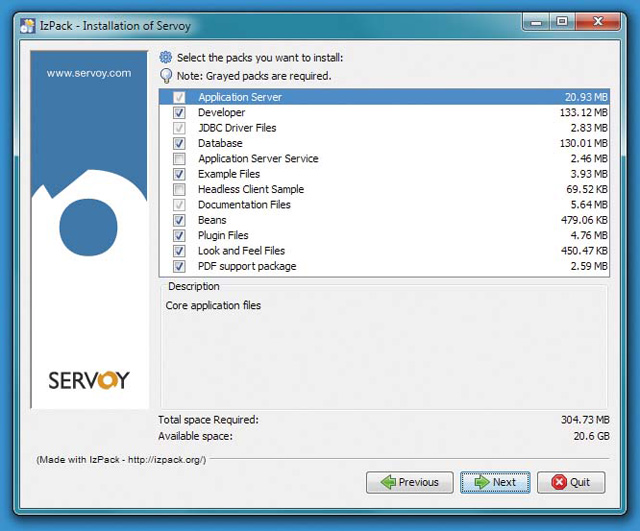640x531 pixels.
Task: Click the 'Core application files' description text
Action: [213, 305]
